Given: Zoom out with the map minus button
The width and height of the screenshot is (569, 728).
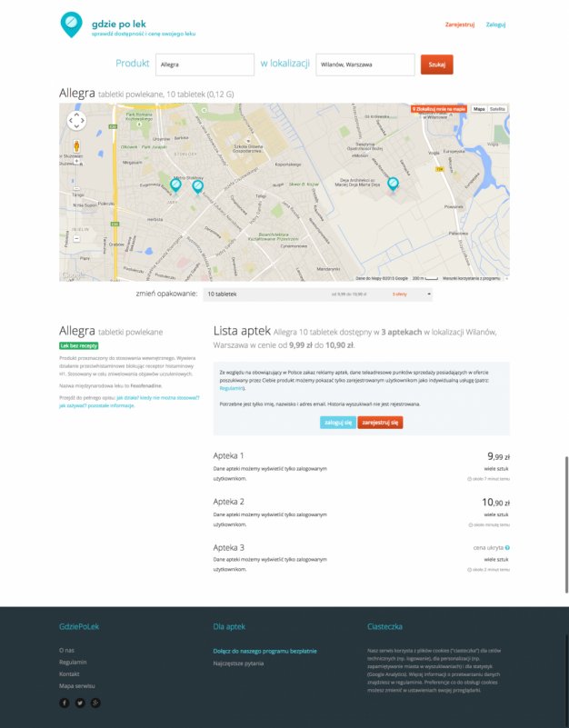Looking at the screenshot, I should pyautogui.click(x=76, y=239).
